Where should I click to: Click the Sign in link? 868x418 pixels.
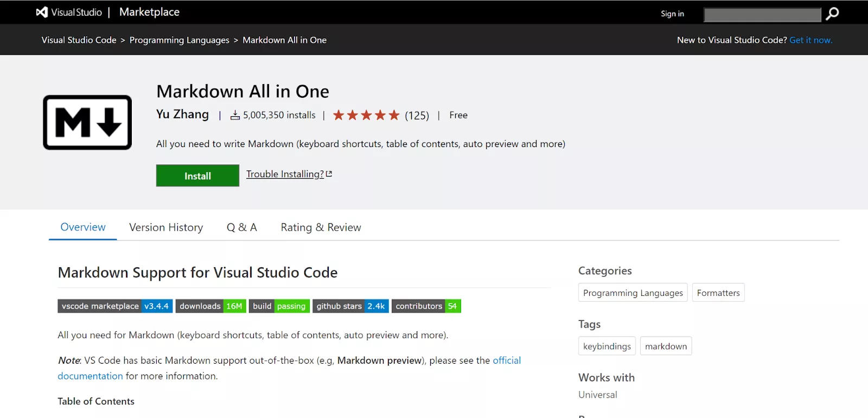(672, 14)
